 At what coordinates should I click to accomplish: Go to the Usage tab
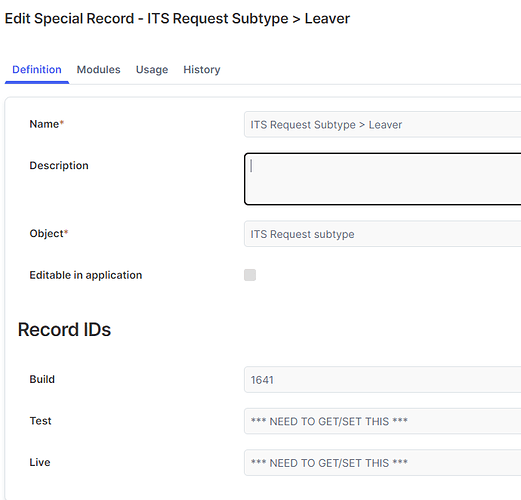152,70
